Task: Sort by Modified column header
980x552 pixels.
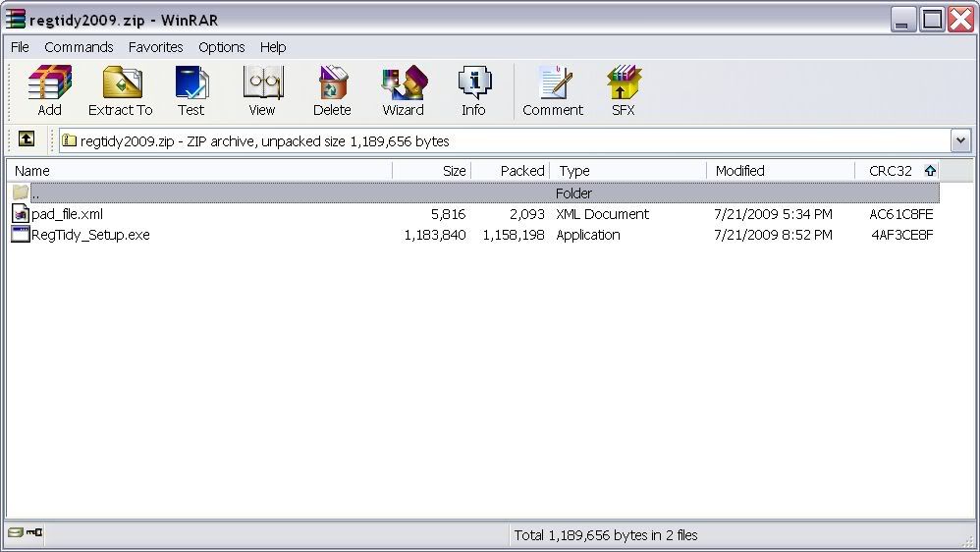Action: click(x=781, y=171)
